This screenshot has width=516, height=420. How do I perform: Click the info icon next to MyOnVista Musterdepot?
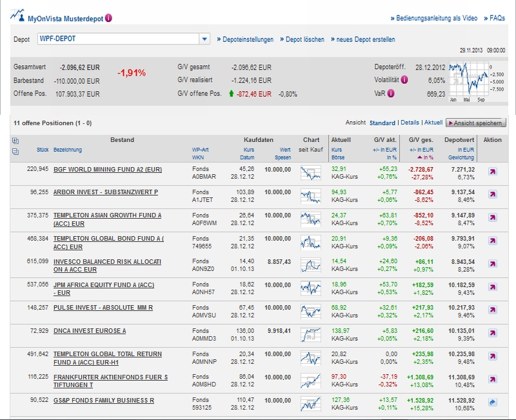point(108,18)
